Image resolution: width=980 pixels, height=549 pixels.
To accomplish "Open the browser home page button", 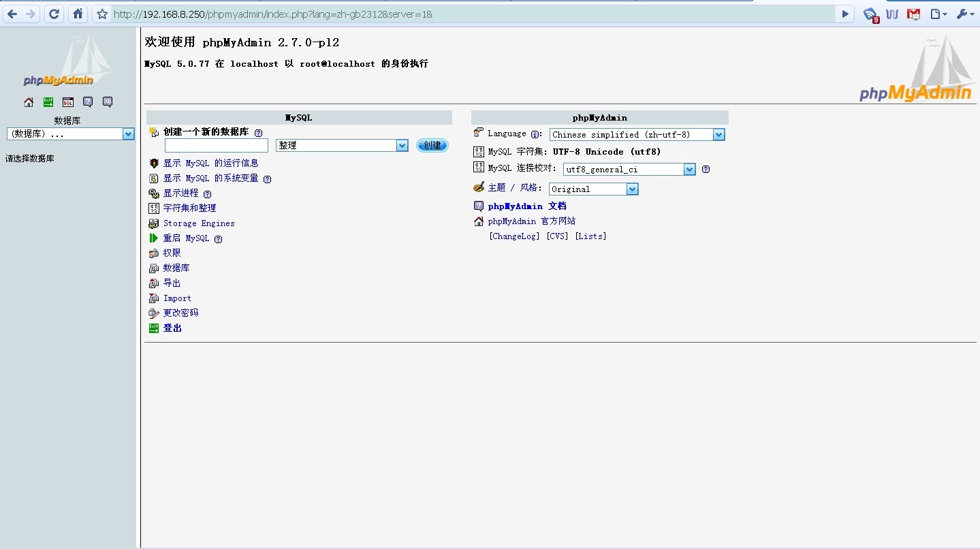I will (78, 14).
